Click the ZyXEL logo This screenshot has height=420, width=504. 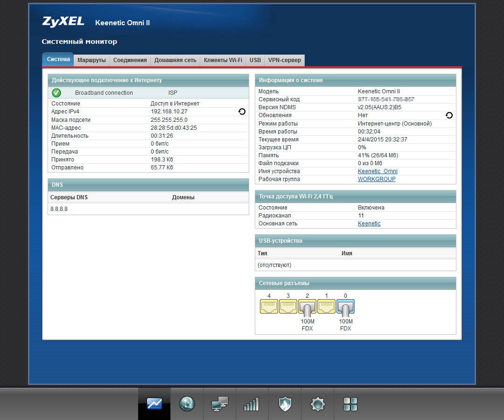[63, 22]
